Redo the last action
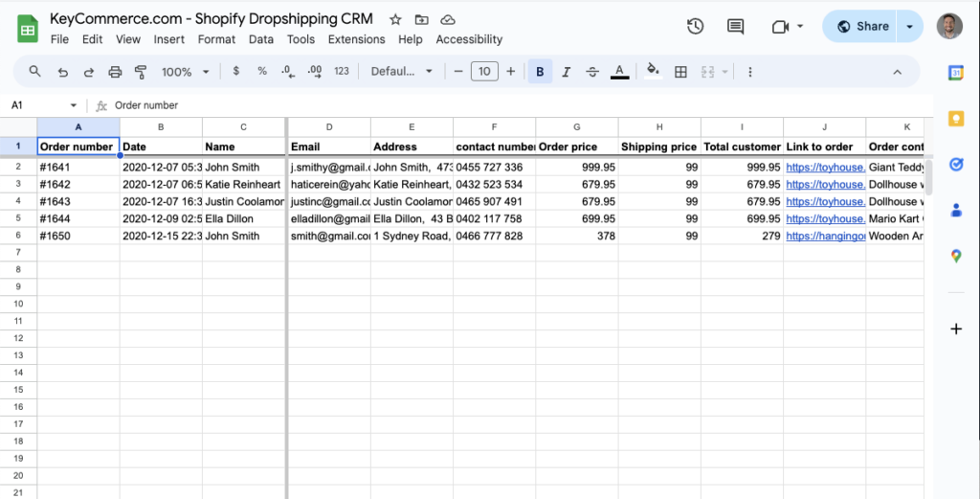Screen dimensions: 980x499 point(89,72)
